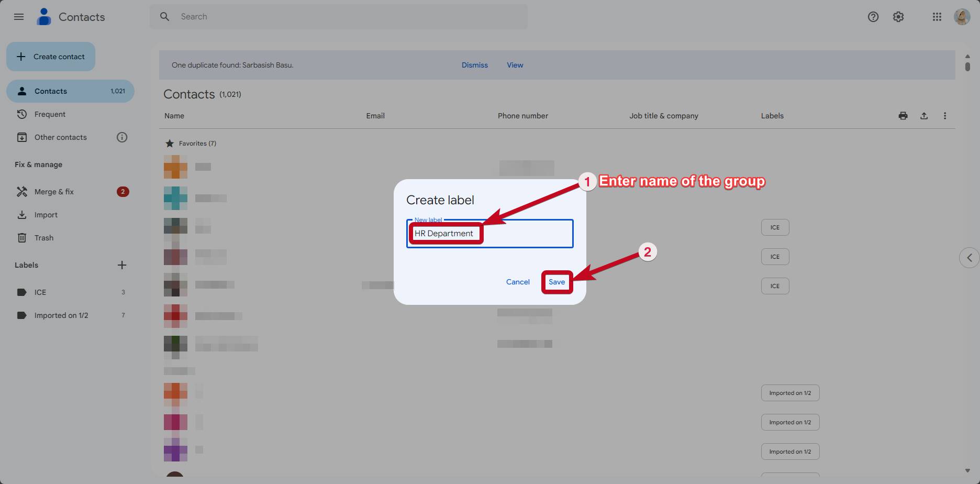Image resolution: width=980 pixels, height=484 pixels.
Task: Click the print contacts icon
Action: point(903,116)
